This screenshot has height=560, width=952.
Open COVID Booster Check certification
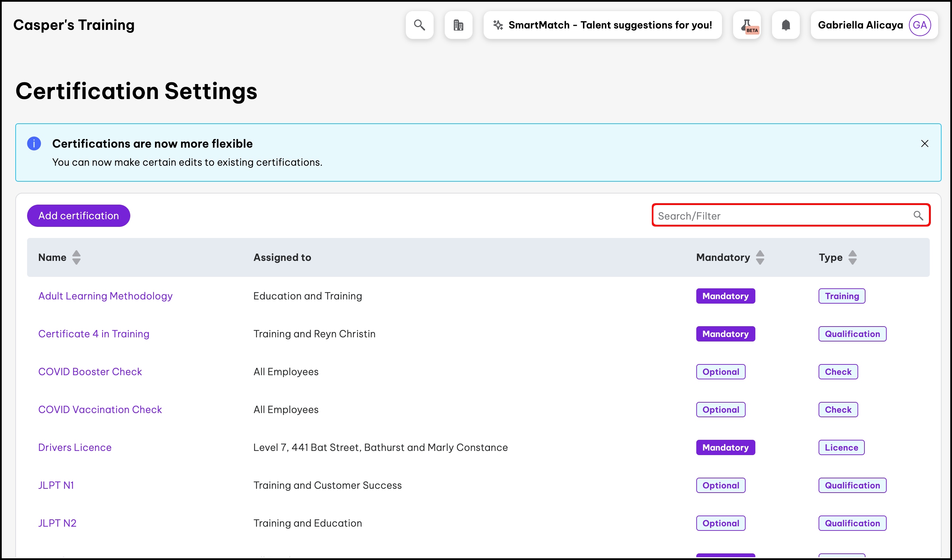click(x=90, y=372)
